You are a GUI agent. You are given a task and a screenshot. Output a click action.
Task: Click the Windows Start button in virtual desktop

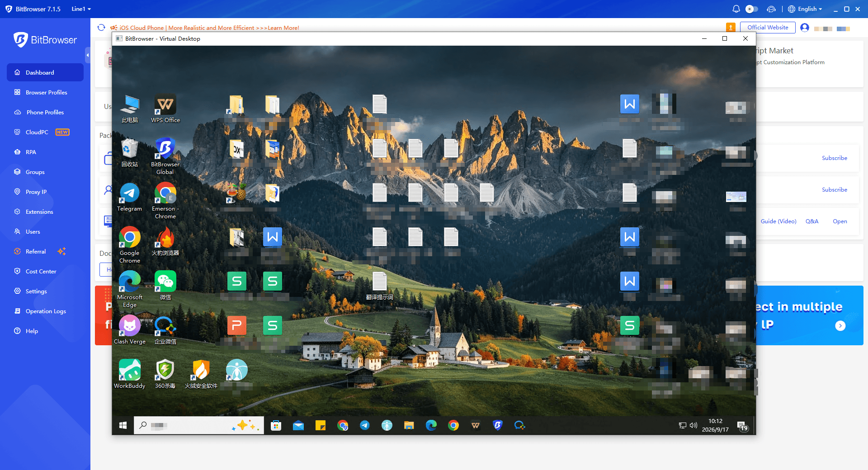tap(123, 425)
